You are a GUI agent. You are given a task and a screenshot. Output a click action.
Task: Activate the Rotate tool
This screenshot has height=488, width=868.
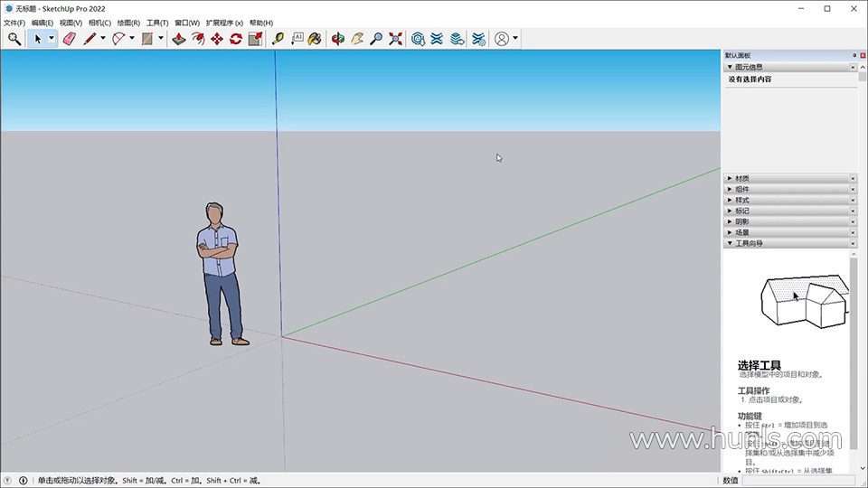pos(236,39)
